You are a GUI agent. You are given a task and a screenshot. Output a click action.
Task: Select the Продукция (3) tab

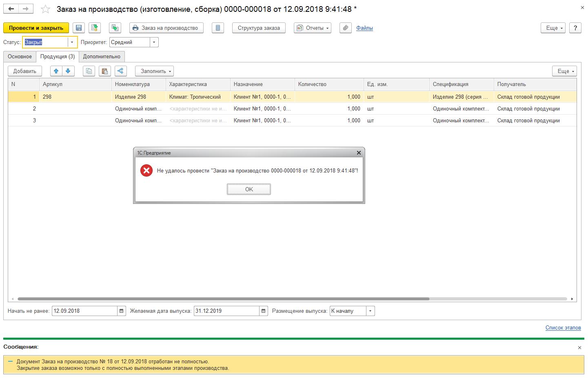(58, 56)
